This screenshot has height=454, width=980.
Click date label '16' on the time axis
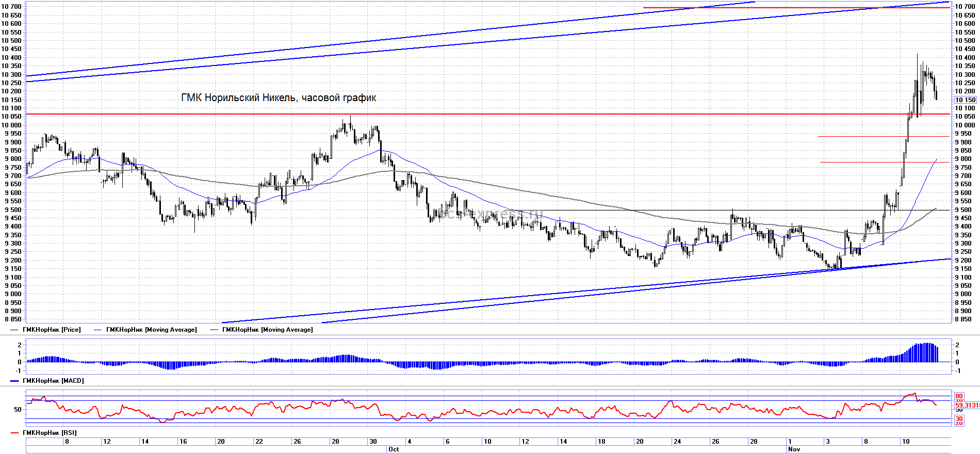(x=183, y=442)
